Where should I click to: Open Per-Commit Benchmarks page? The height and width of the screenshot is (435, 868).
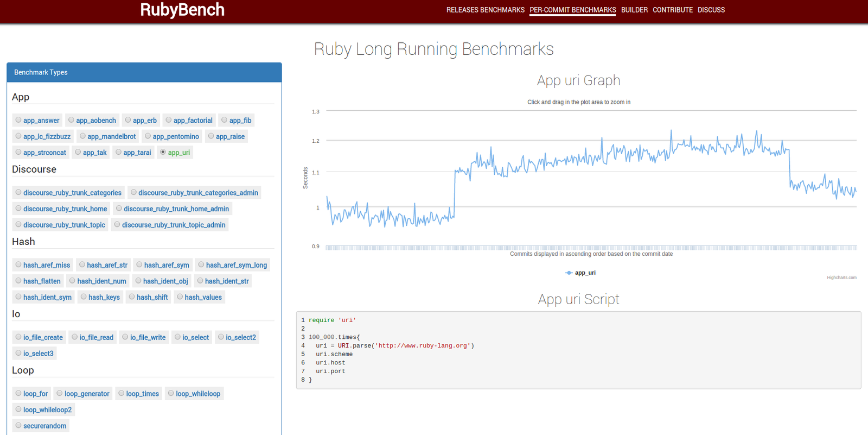(x=573, y=10)
